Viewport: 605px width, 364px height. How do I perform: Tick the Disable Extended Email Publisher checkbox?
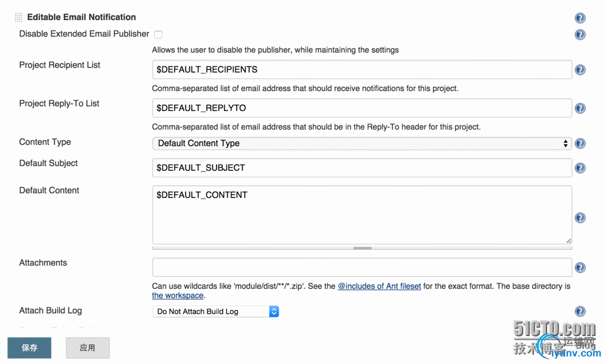158,35
